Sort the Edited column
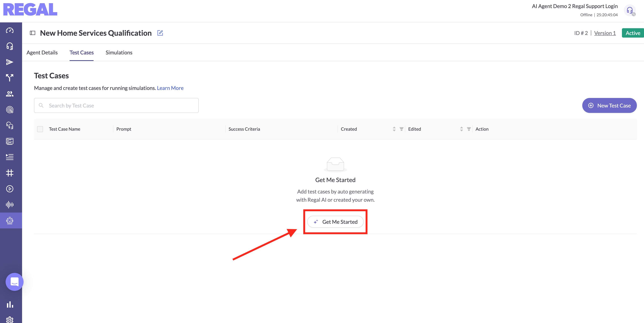This screenshot has width=644, height=323. pos(462,129)
